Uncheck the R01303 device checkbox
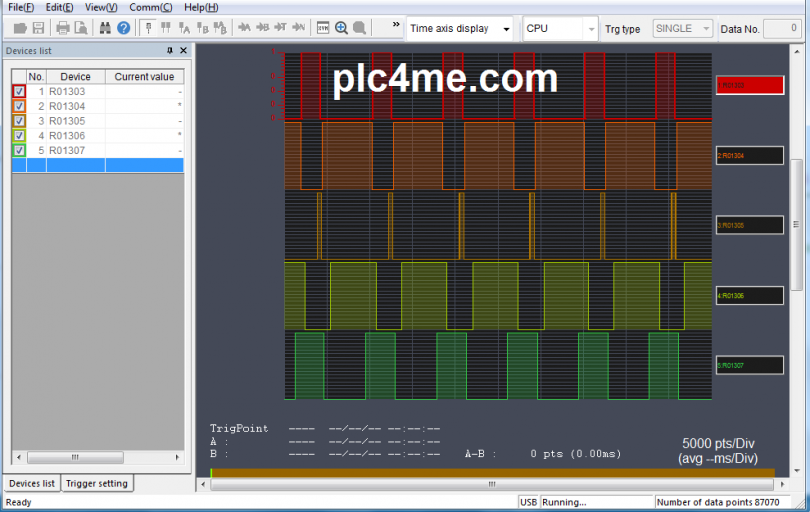Image resolution: width=810 pixels, height=512 pixels. pos(19,91)
